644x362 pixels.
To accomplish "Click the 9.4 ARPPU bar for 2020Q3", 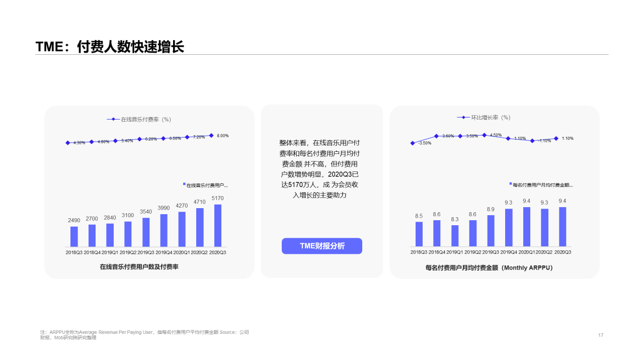I will 562,227.
